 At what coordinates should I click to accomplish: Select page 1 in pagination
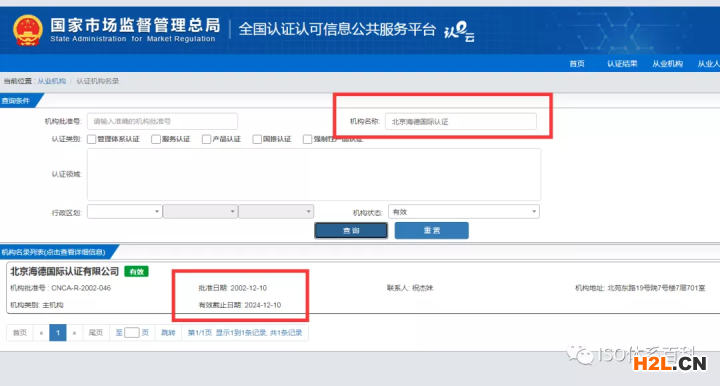[58, 333]
